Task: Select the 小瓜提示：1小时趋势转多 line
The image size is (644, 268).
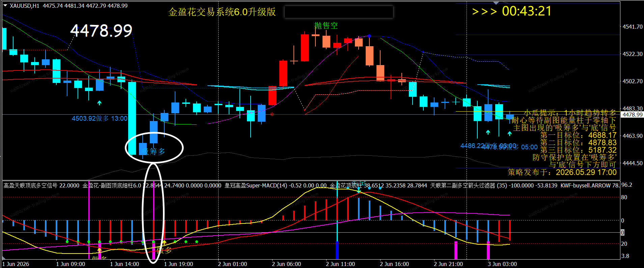Action: (570, 113)
